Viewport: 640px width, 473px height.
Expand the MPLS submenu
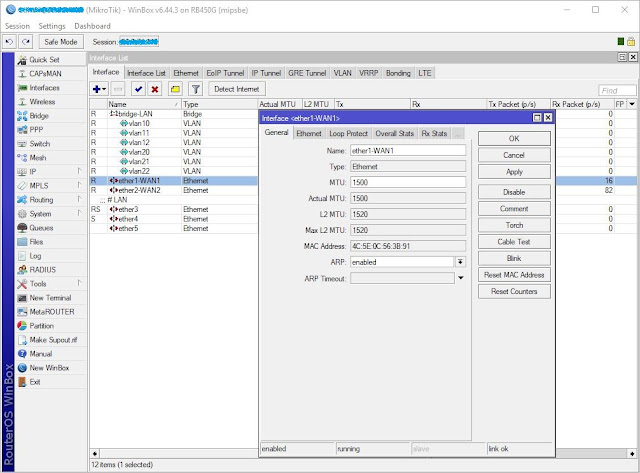point(79,185)
